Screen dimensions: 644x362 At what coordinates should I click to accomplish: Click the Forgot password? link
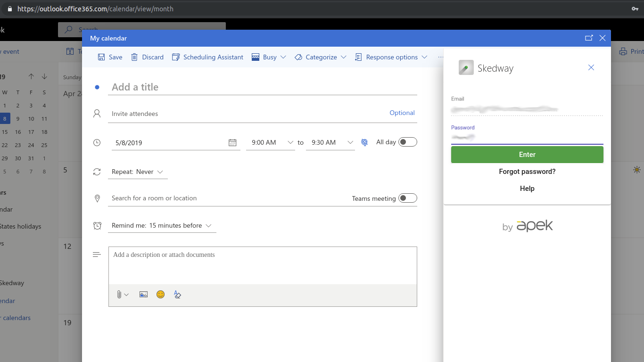point(527,172)
